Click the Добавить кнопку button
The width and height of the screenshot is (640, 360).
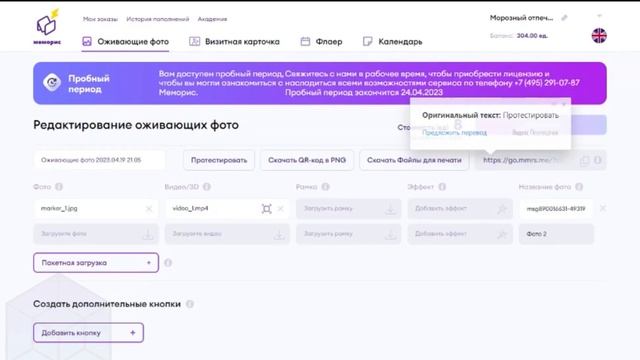[x=88, y=333]
